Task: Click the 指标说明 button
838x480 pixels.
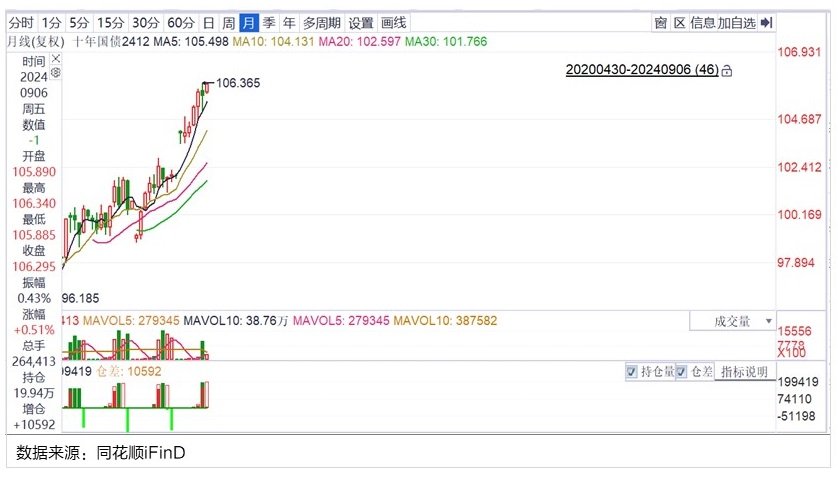Action: (744, 371)
